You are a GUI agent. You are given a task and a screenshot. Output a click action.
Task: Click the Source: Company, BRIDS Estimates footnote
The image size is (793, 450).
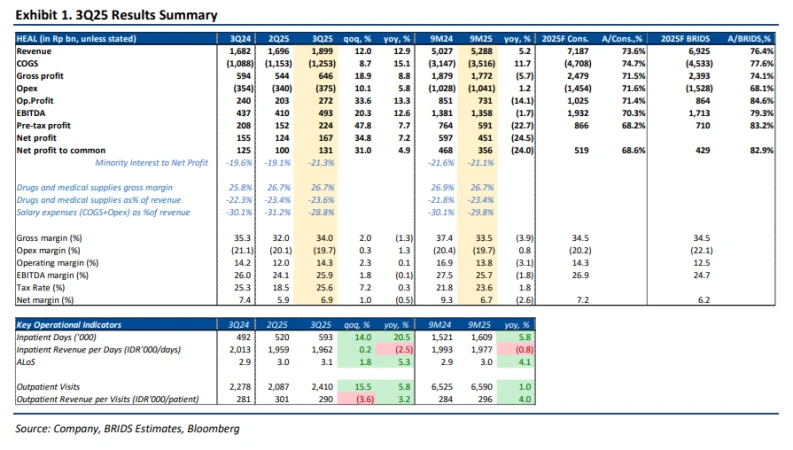pos(127,430)
